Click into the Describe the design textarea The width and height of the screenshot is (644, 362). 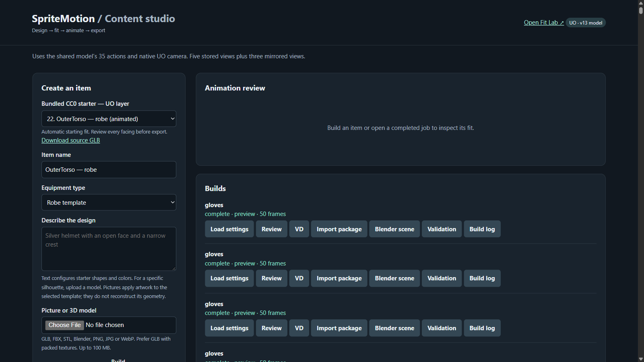point(109,249)
